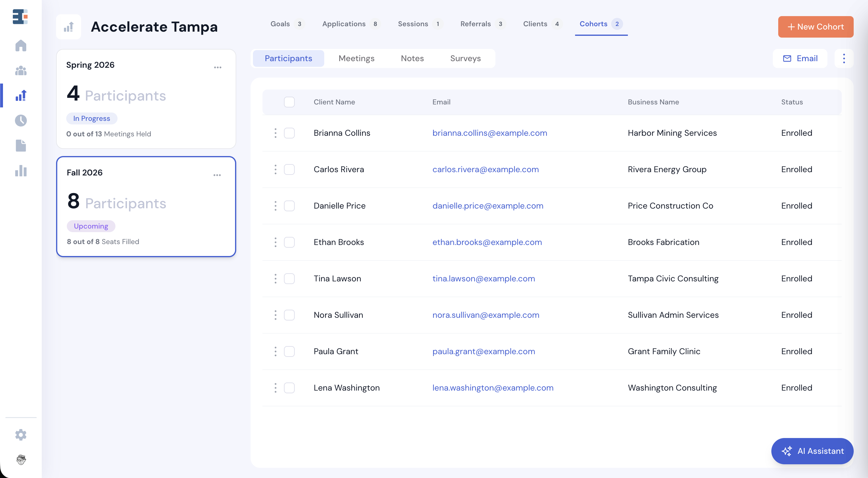Launch the AI Assistant
The width and height of the screenshot is (868, 478).
pyautogui.click(x=812, y=451)
